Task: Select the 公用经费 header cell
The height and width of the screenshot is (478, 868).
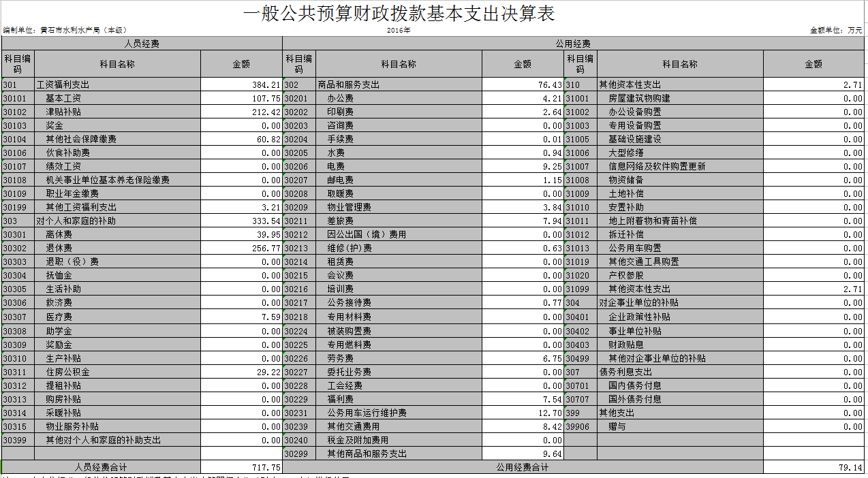Action: click(573, 44)
